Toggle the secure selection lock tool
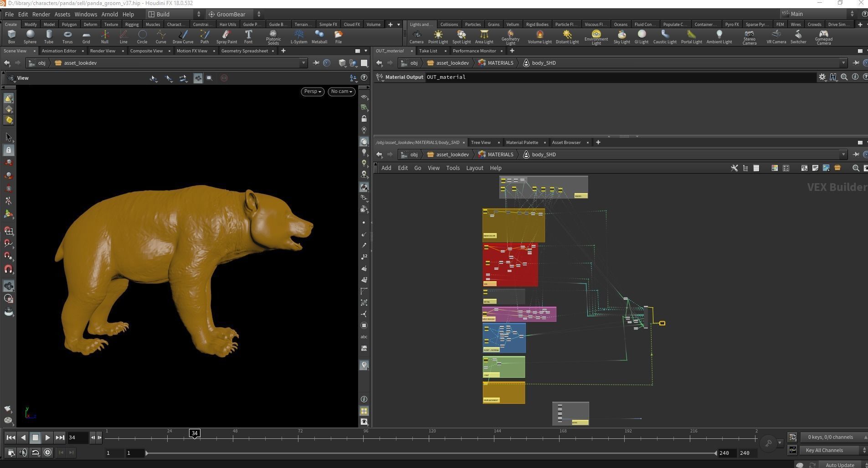Image resolution: width=868 pixels, height=468 pixels. tap(9, 150)
